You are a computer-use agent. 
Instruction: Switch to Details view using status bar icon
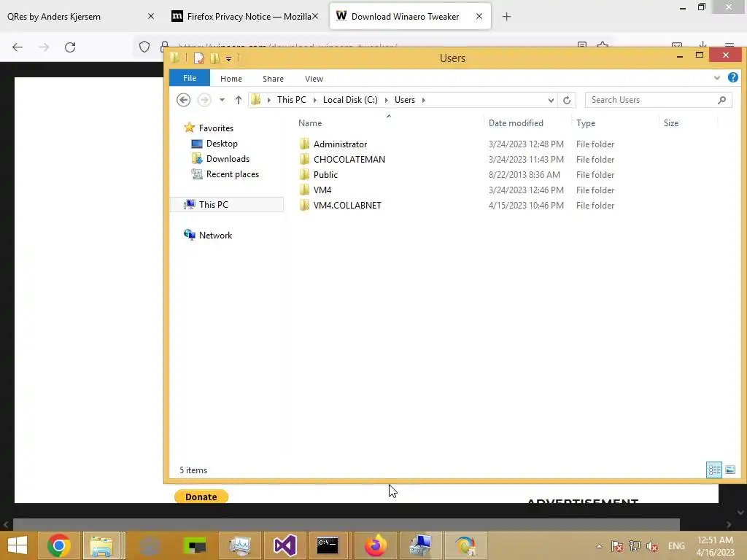pos(713,470)
